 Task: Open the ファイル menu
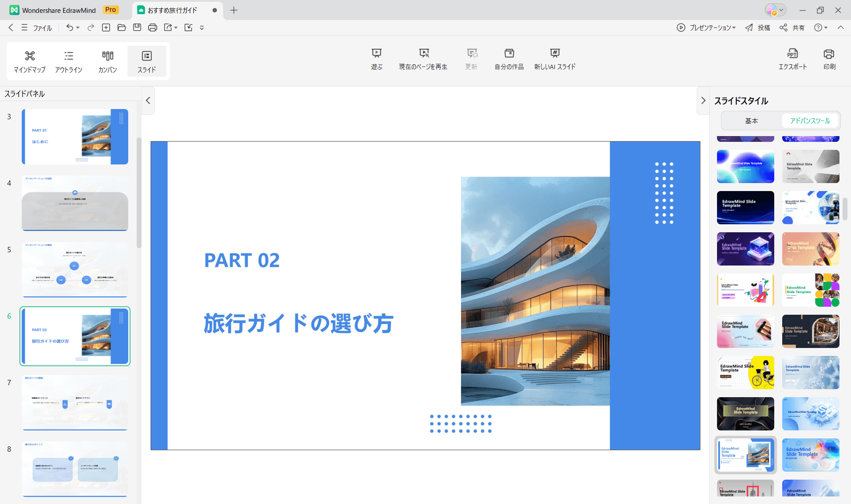(x=42, y=27)
